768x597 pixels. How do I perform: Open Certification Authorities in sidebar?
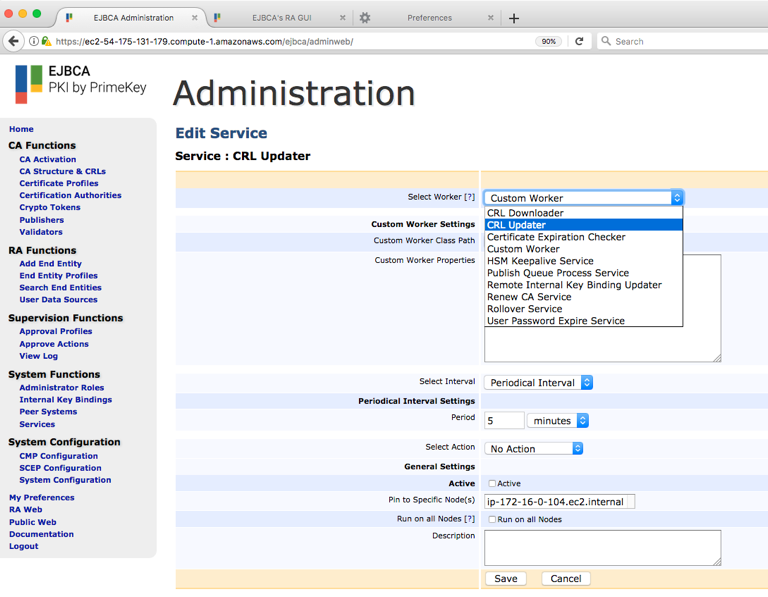[70, 195]
